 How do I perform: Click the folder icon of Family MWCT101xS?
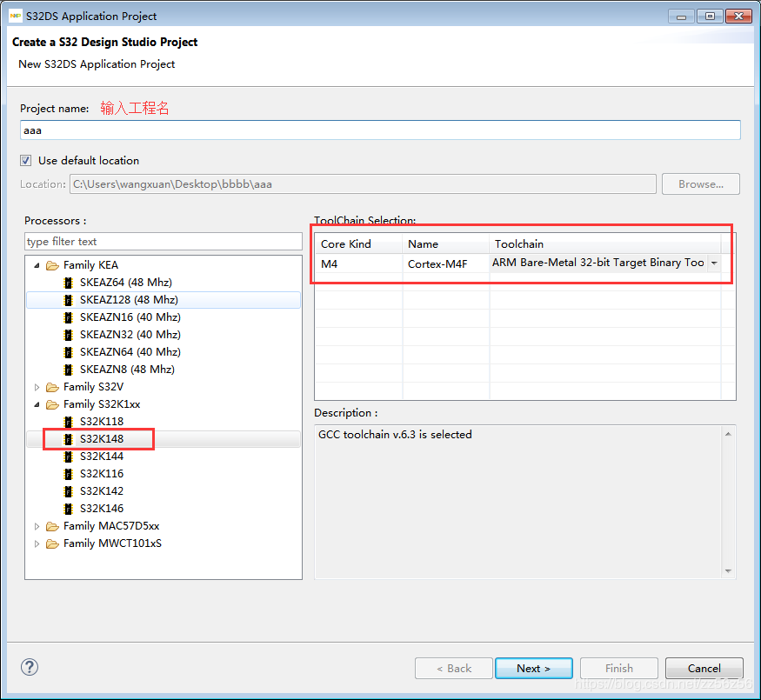click(x=52, y=543)
